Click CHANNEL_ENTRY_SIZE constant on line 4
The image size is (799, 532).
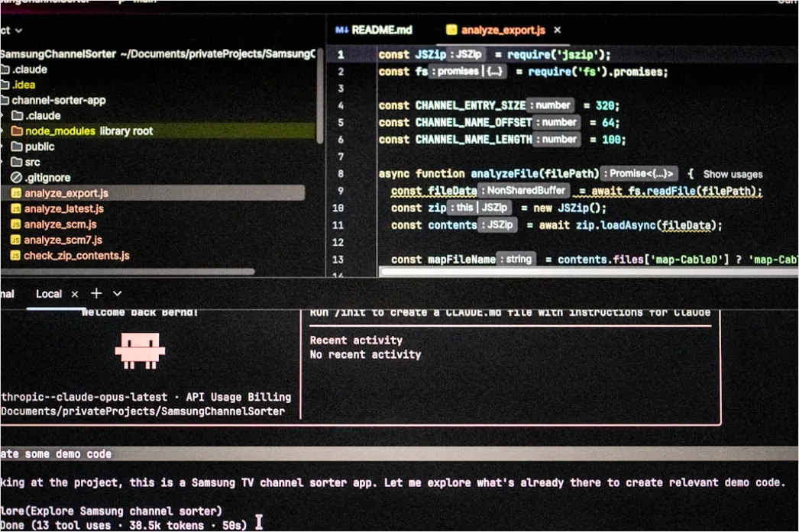pyautogui.click(x=471, y=105)
